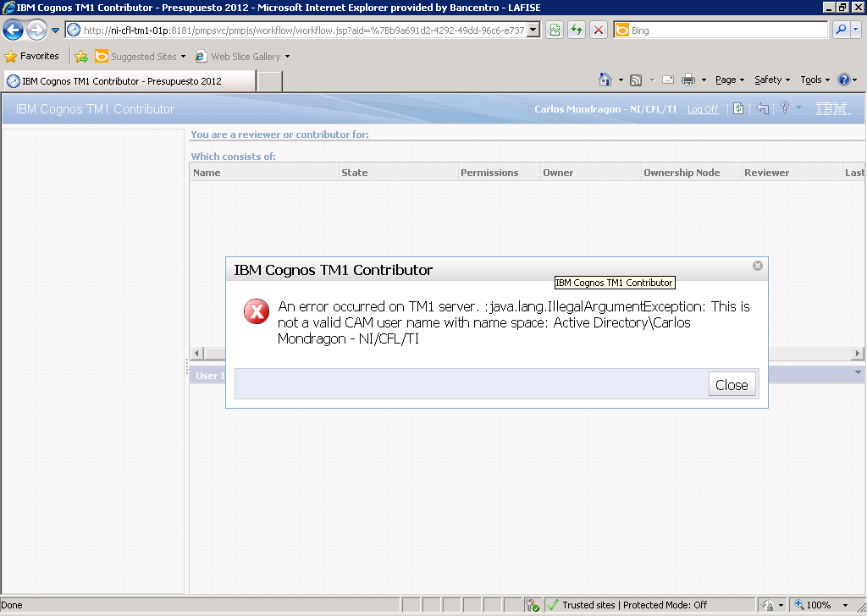Expand the Home button dropdown arrow
Screen dimensions: 867x616
pos(621,80)
